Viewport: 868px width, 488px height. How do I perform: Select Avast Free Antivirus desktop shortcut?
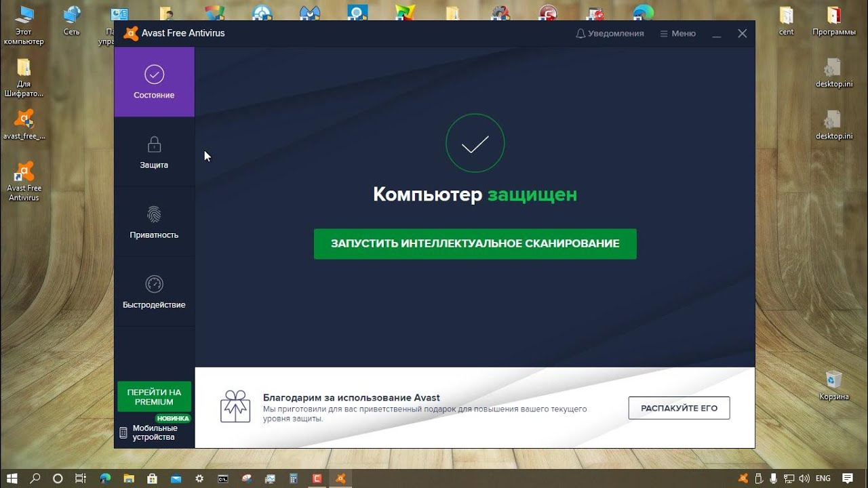point(24,181)
